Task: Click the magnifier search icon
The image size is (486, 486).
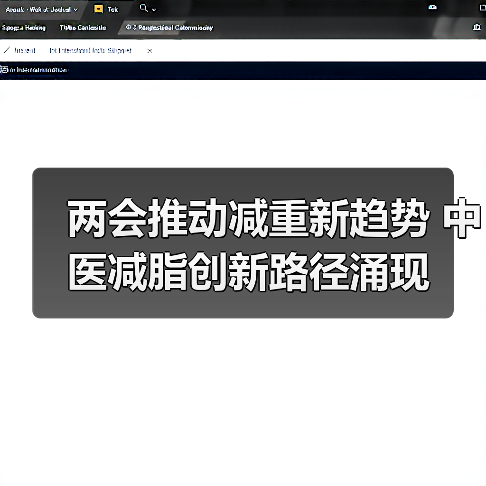Action: pos(144,8)
